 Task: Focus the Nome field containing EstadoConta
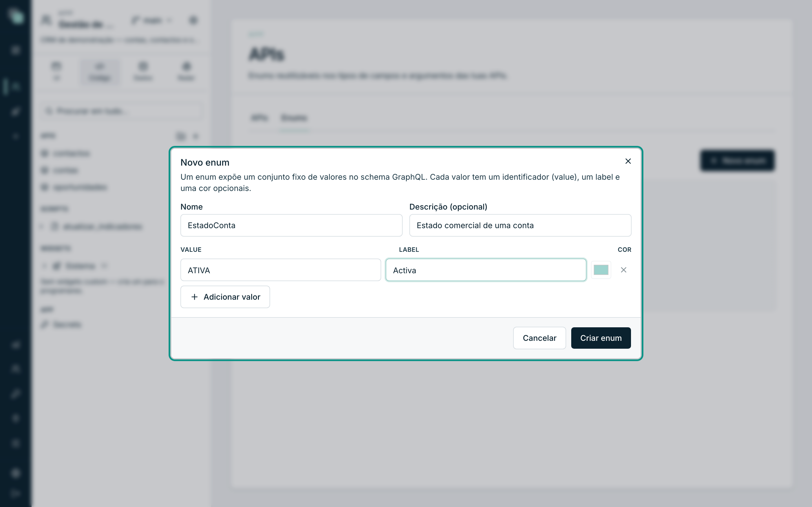pyautogui.click(x=291, y=225)
